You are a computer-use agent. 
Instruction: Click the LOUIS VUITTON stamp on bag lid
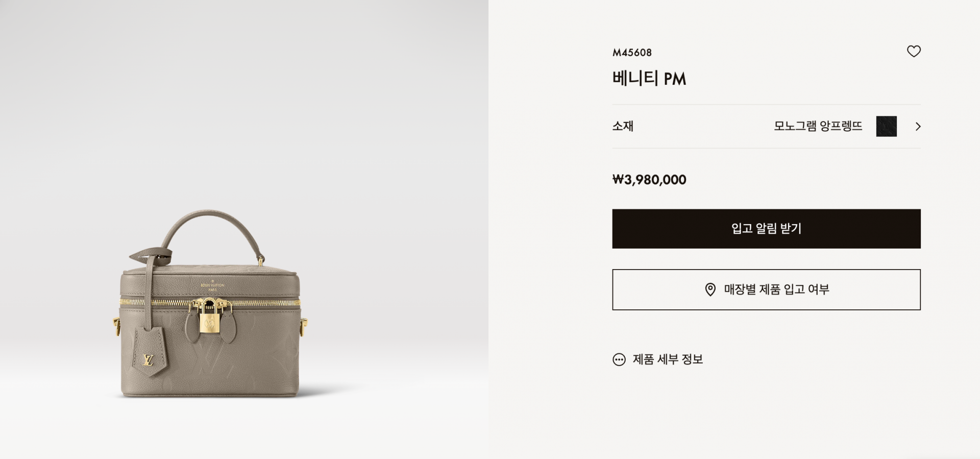click(x=212, y=286)
